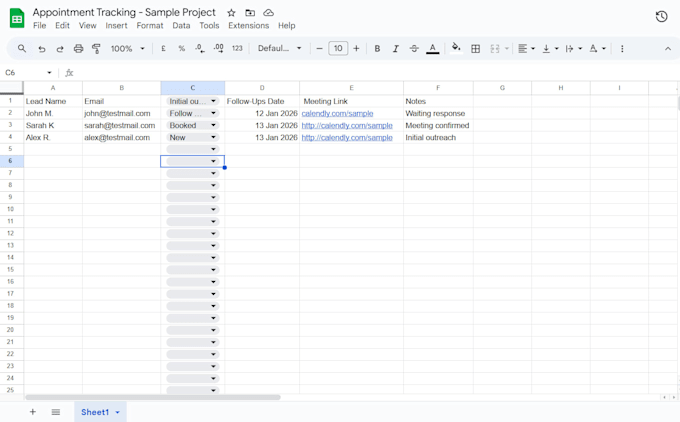This screenshot has width=680, height=422.
Task: Open horizontal align options
Action: coord(526,49)
